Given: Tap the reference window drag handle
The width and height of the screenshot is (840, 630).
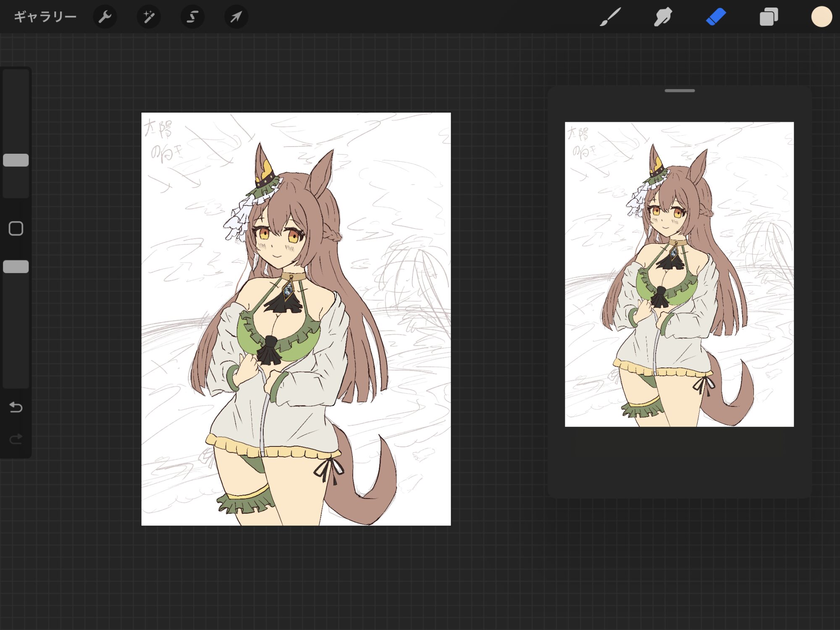Looking at the screenshot, I should (x=680, y=91).
